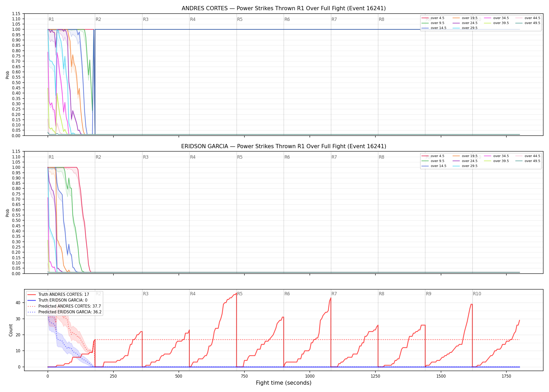
Task: Select R9 marker in the Count chart
Action: pyautogui.click(x=428, y=294)
